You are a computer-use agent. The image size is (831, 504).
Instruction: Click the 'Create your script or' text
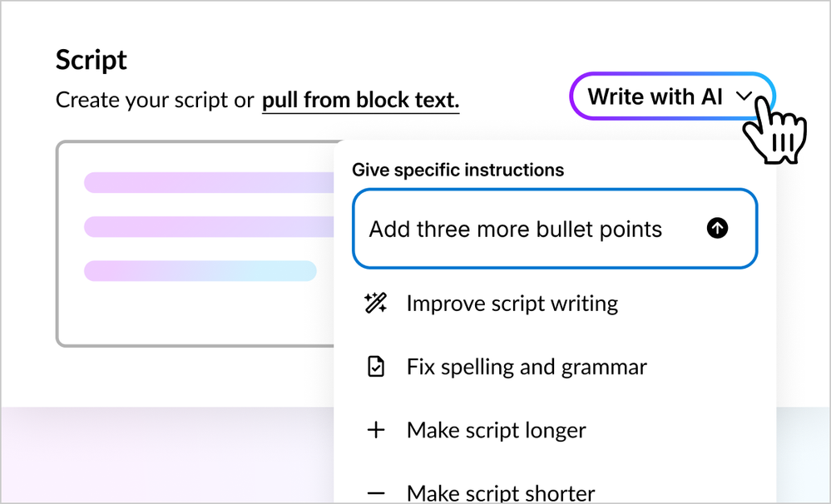tap(155, 101)
